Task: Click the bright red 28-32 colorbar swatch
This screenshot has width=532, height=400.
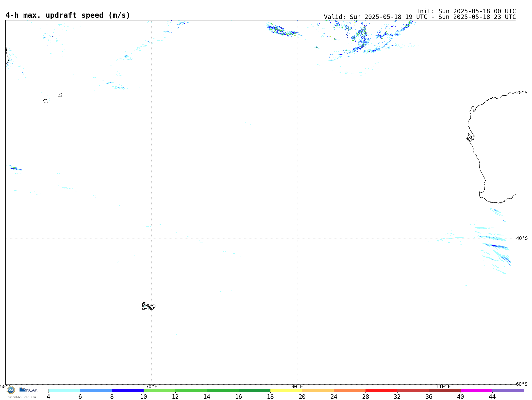Action: click(382, 390)
